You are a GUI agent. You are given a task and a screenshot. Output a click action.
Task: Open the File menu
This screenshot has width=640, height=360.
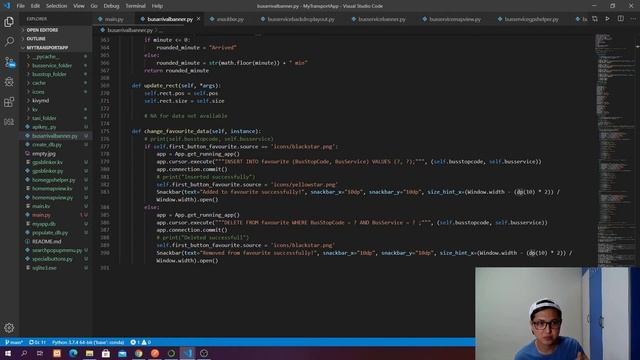click(20, 6)
